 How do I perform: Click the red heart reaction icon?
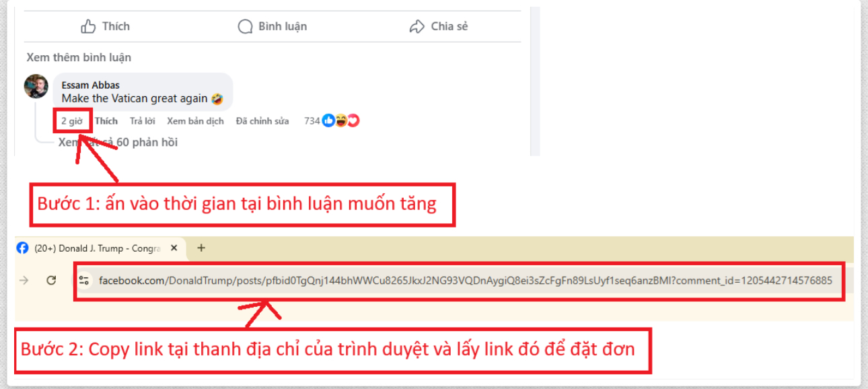click(353, 121)
